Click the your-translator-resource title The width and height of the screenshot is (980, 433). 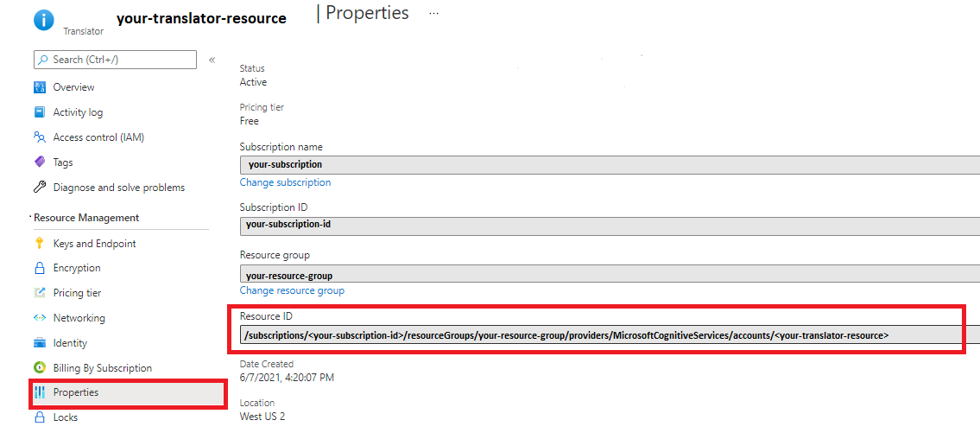pyautogui.click(x=201, y=18)
